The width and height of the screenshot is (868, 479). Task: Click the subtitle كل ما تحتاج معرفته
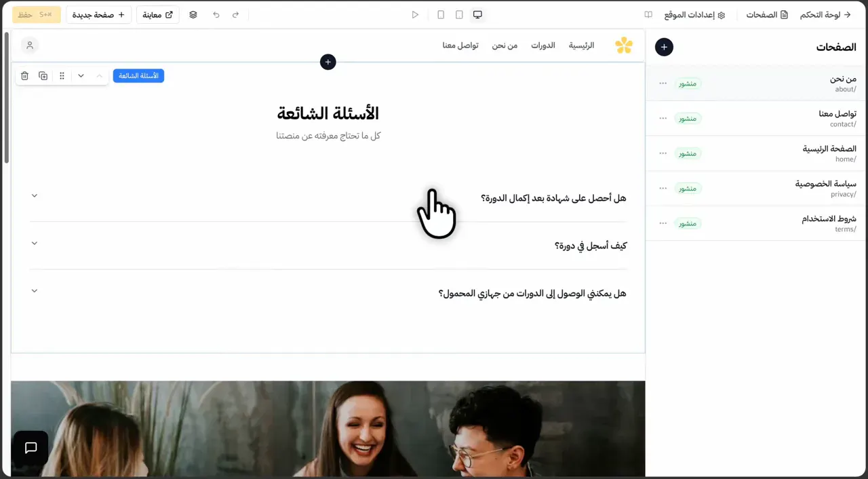pos(328,136)
